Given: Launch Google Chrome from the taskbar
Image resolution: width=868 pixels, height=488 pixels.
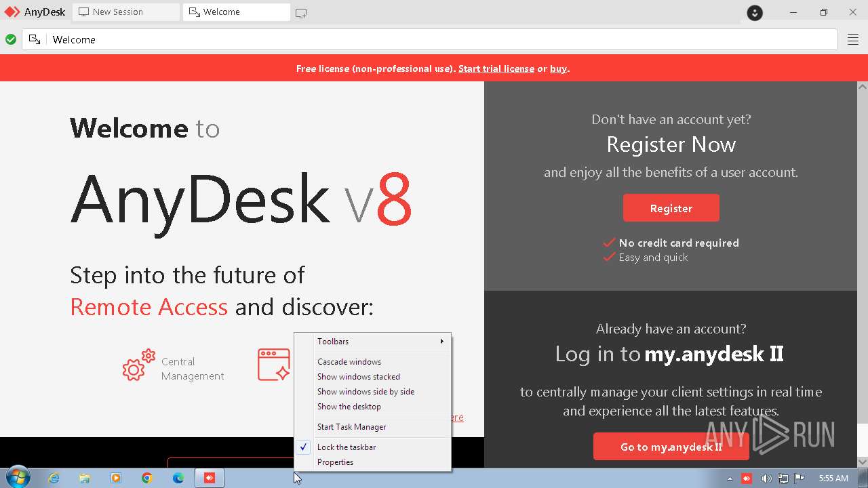Looking at the screenshot, I should point(147,478).
